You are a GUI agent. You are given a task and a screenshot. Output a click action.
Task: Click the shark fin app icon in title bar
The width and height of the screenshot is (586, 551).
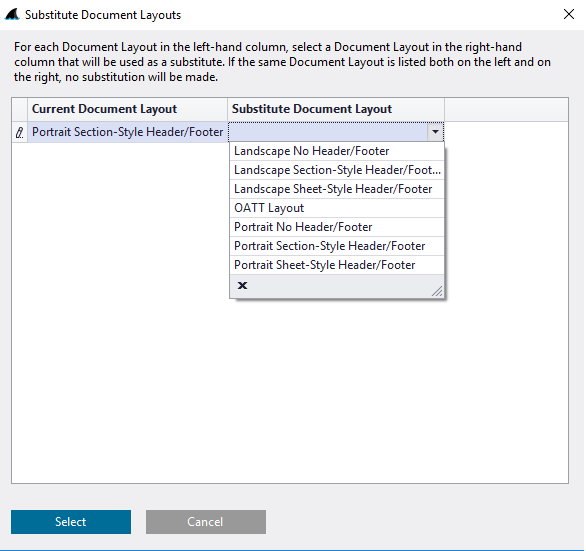point(12,15)
